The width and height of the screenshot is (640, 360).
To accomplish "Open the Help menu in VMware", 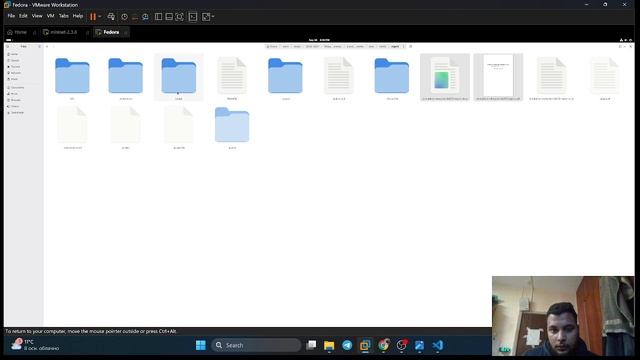I will pos(78,16).
